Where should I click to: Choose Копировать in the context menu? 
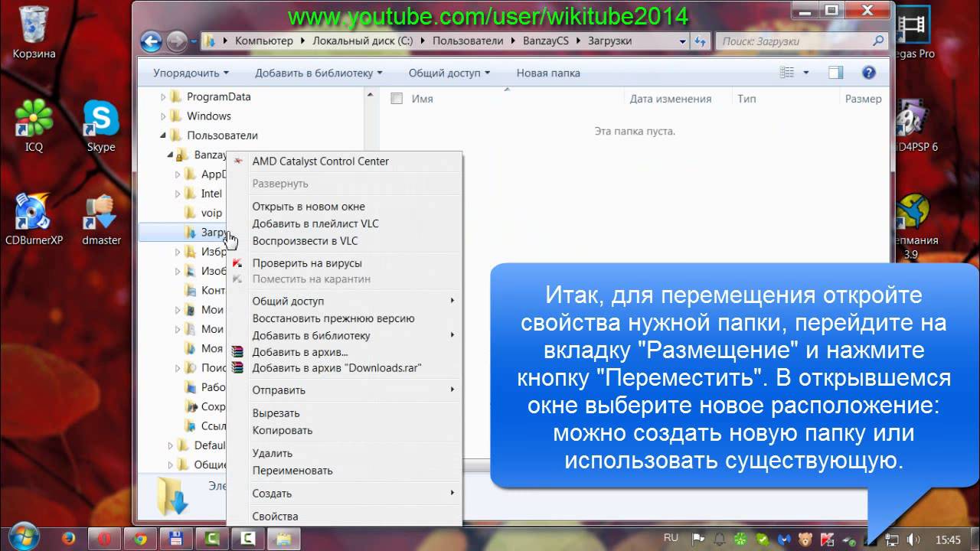click(346, 430)
